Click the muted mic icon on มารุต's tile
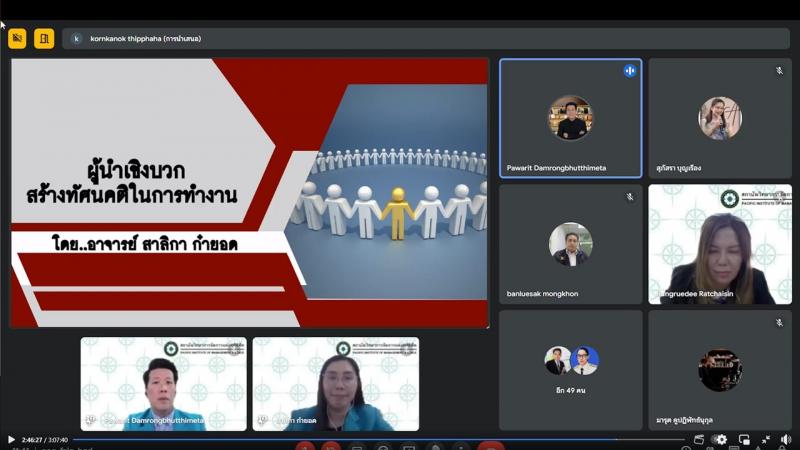The height and width of the screenshot is (450, 800). [x=779, y=322]
